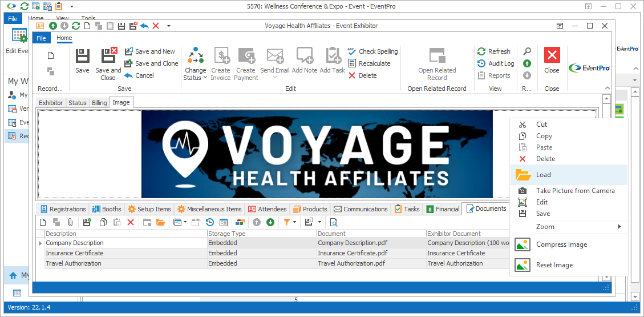Screen dimensions: 644x317
Task: Click blue undo arrow in quick access toolbar
Action: click(x=144, y=26)
